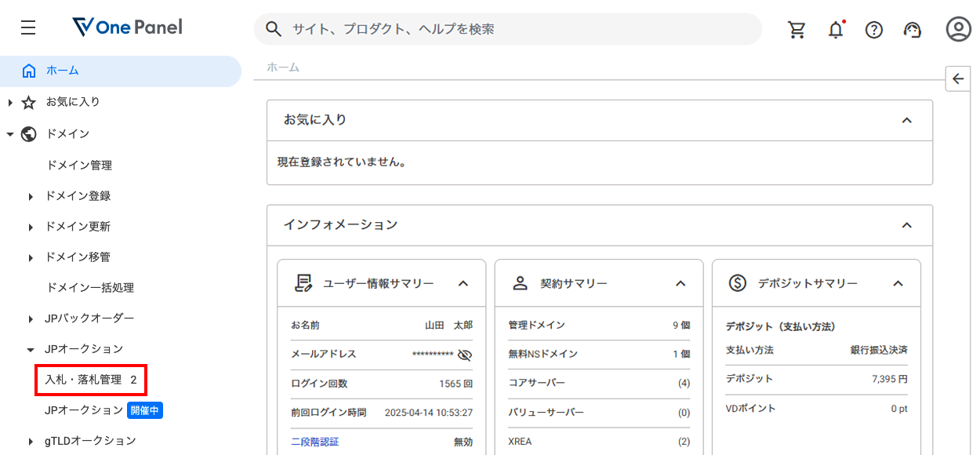Viewport: 980px width, 455px height.
Task: Open the shopping cart
Action: point(797,30)
